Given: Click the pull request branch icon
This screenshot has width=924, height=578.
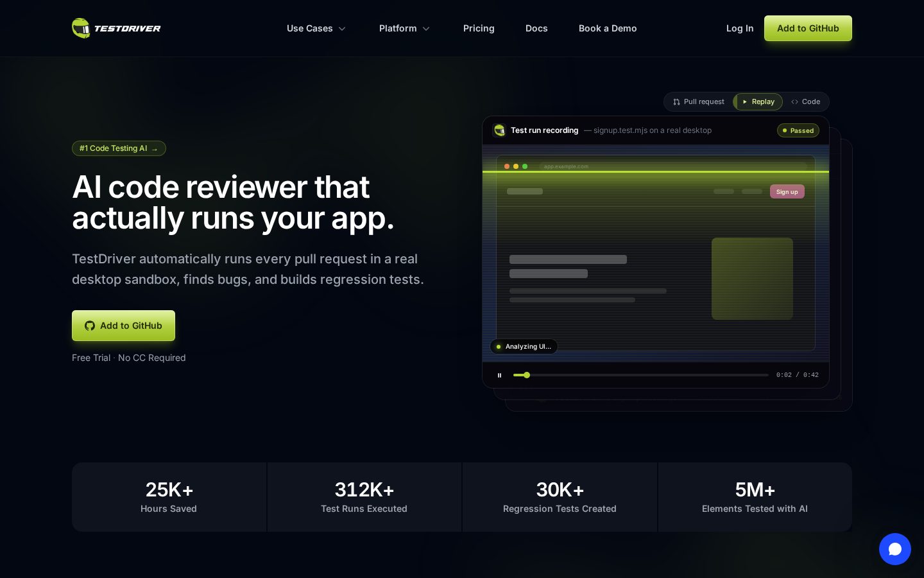Looking at the screenshot, I should point(676,102).
